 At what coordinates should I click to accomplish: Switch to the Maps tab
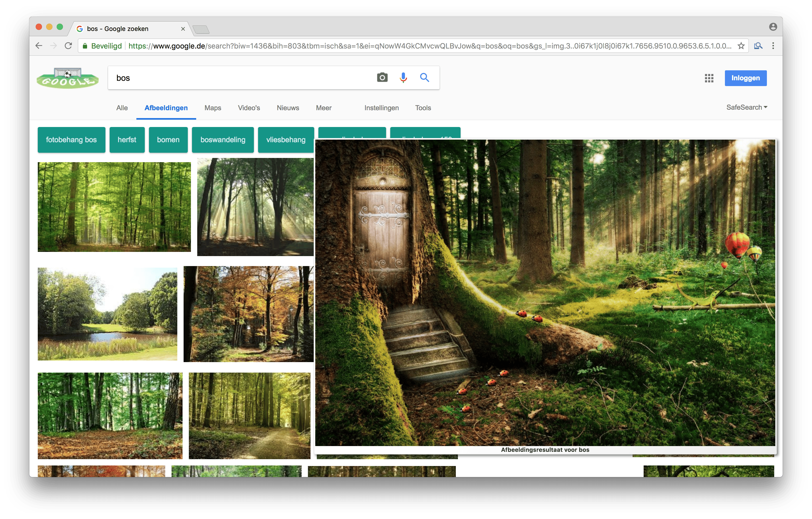[x=213, y=108]
